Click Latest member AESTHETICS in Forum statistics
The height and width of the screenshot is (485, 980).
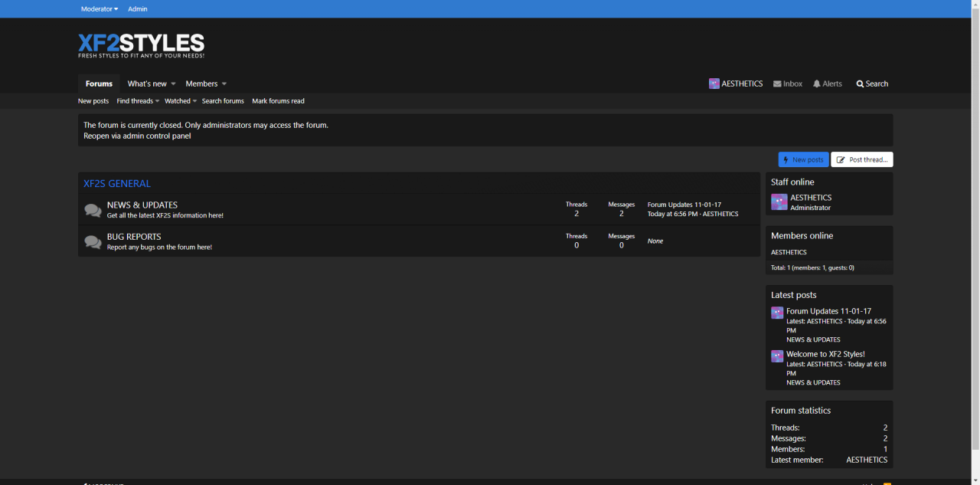(x=867, y=460)
